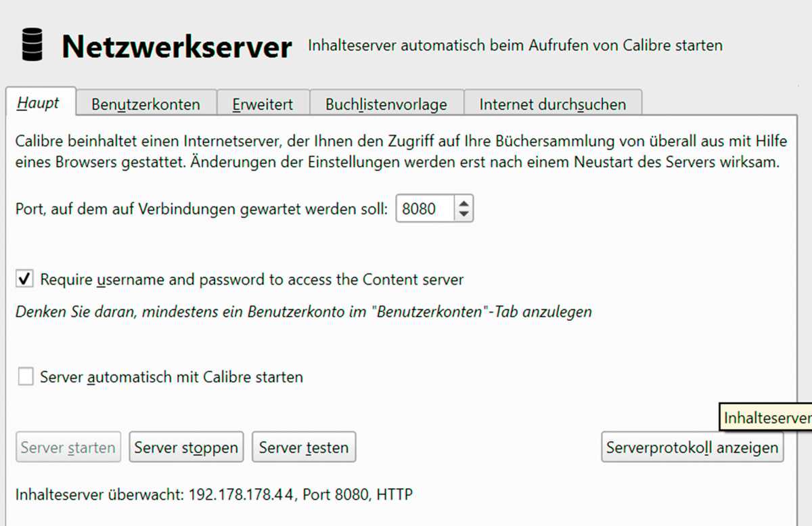This screenshot has height=526, width=812.
Task: Click the status line showing 192.178.178.44
Action: [x=213, y=494]
